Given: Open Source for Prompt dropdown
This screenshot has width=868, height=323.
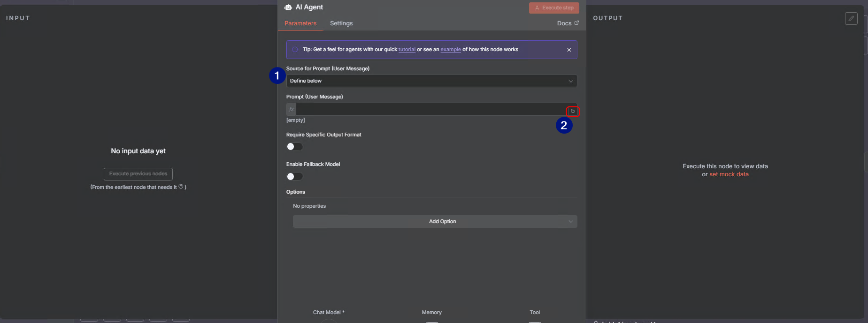Looking at the screenshot, I should [431, 81].
